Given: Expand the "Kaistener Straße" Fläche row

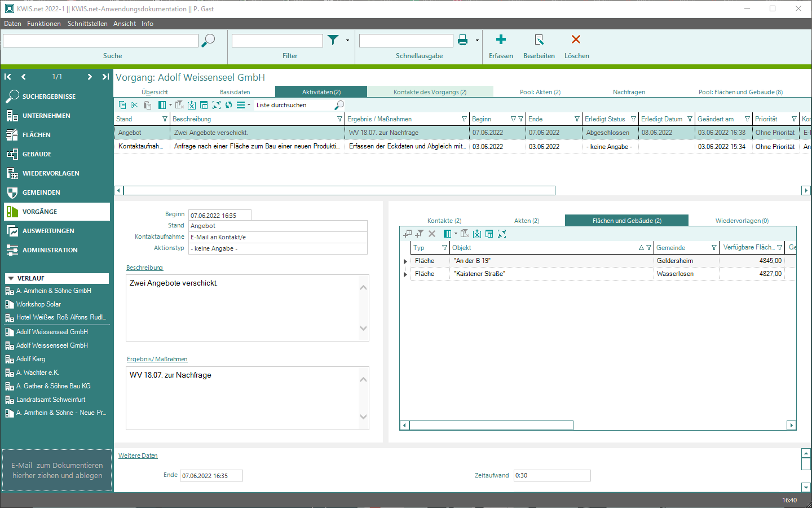Looking at the screenshot, I should tap(405, 274).
